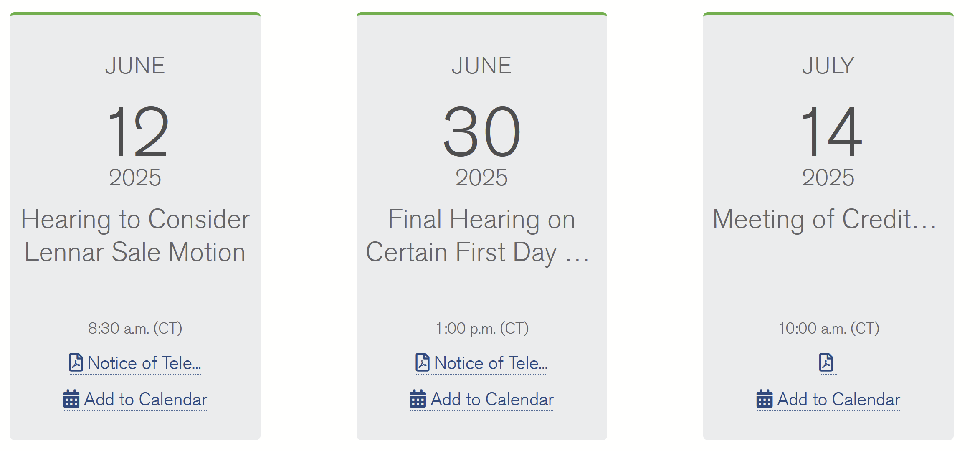Add the June 30 Final Hearing to calendar
The image size is (980, 451).
[492, 400]
